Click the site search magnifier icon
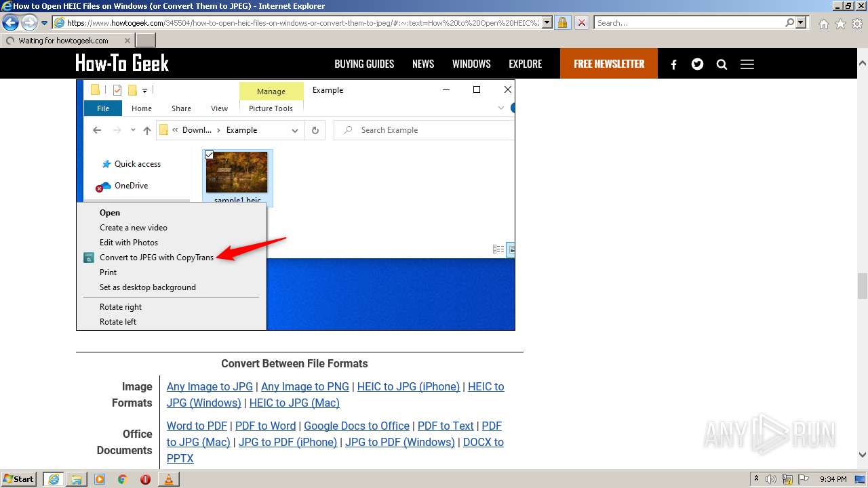The width and height of the screenshot is (868, 488). (722, 64)
